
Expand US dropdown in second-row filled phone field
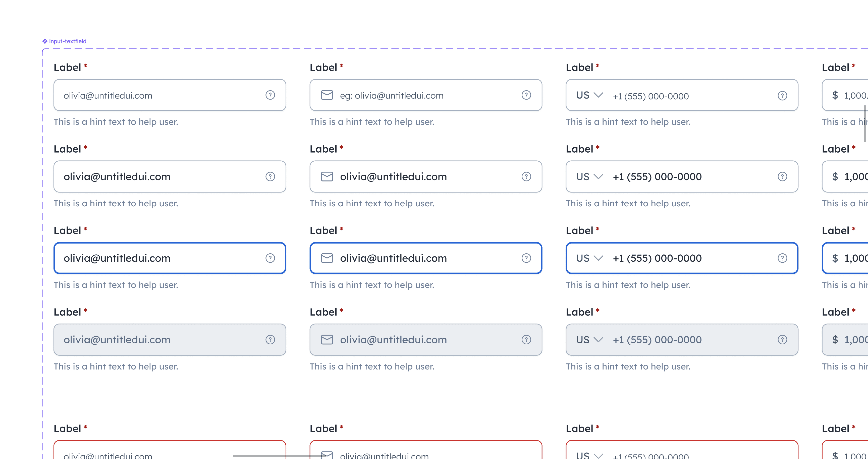589,176
